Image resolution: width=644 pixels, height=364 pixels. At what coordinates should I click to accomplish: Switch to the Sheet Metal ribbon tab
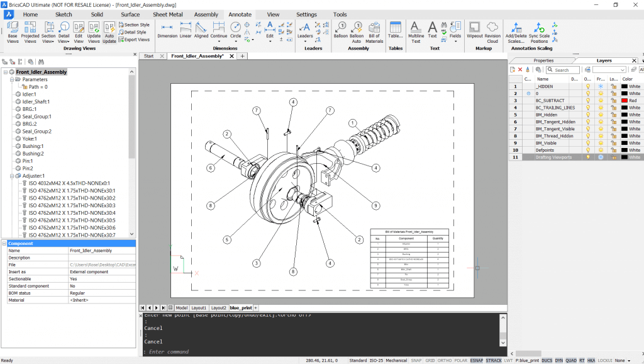coord(167,14)
